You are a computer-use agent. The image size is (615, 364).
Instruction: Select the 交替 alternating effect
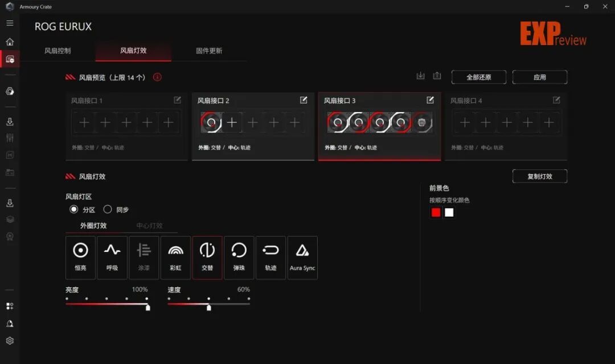(x=207, y=258)
